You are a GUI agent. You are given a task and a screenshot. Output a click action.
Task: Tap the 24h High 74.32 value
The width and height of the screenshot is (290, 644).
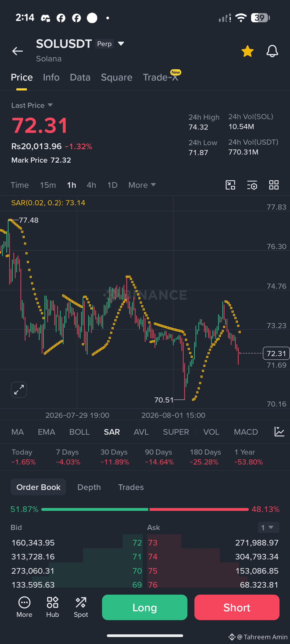[x=204, y=122]
